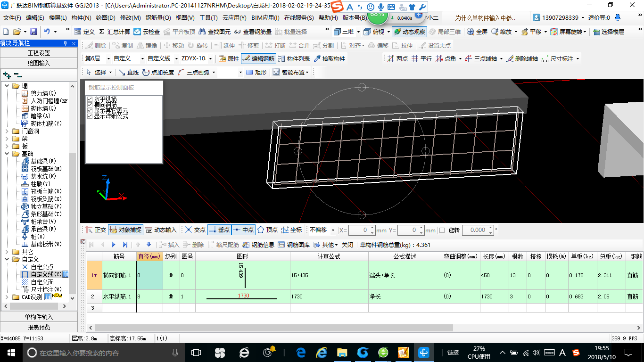Select 直线 line drawing tool
The image size is (644, 362).
(x=129, y=72)
